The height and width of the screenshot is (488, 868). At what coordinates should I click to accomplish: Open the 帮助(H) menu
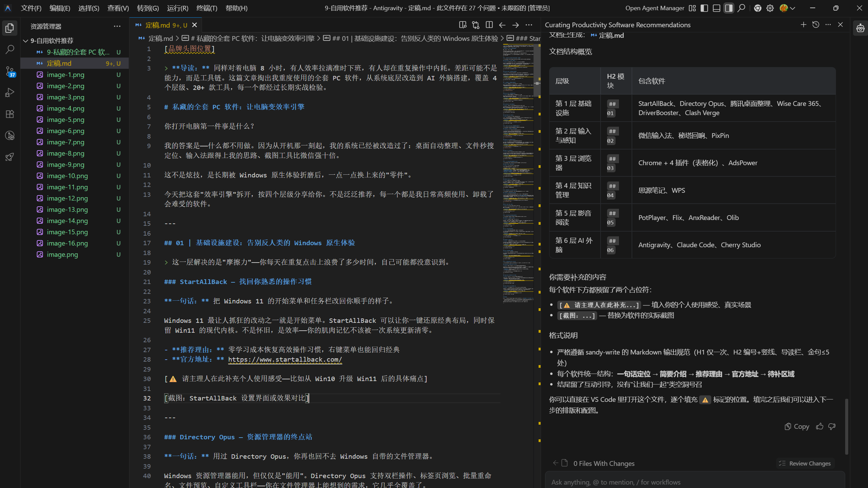236,8
